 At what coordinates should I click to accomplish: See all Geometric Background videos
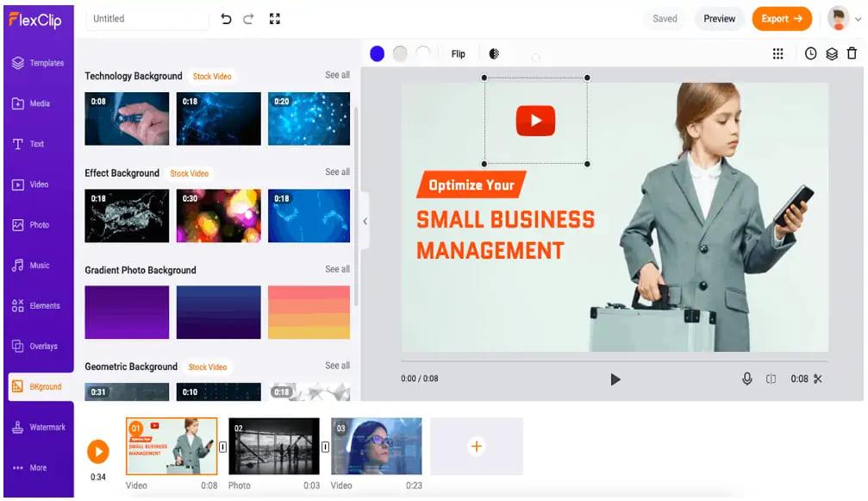point(337,366)
